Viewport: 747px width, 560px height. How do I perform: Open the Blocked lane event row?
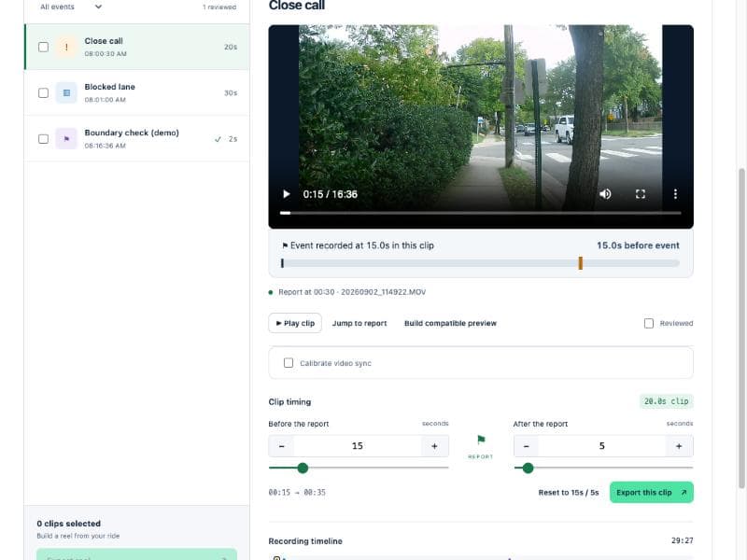137,92
